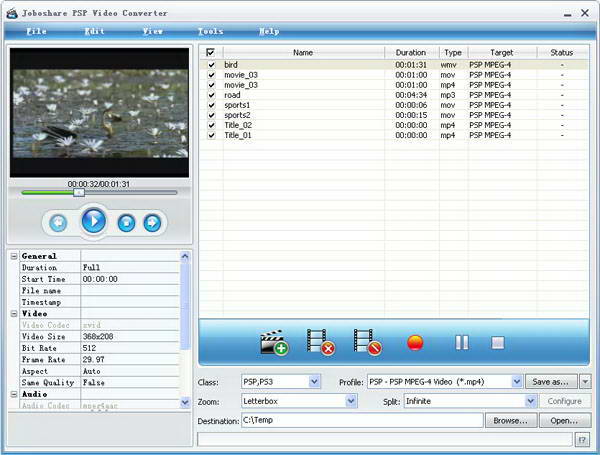Open the Profile dropdown list
600x455 pixels.
(517, 382)
